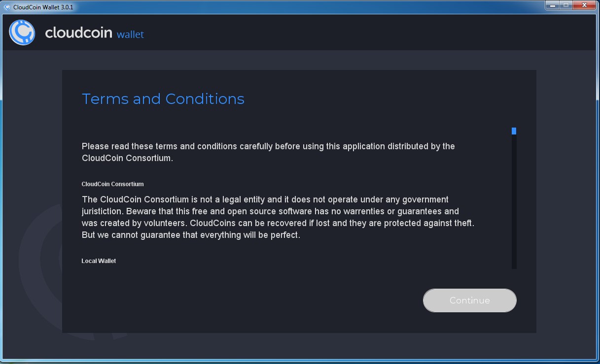The height and width of the screenshot is (364, 600).
Task: Click the "CloudCoin Wallet 3.0.1" window title text
Action: (x=43, y=7)
